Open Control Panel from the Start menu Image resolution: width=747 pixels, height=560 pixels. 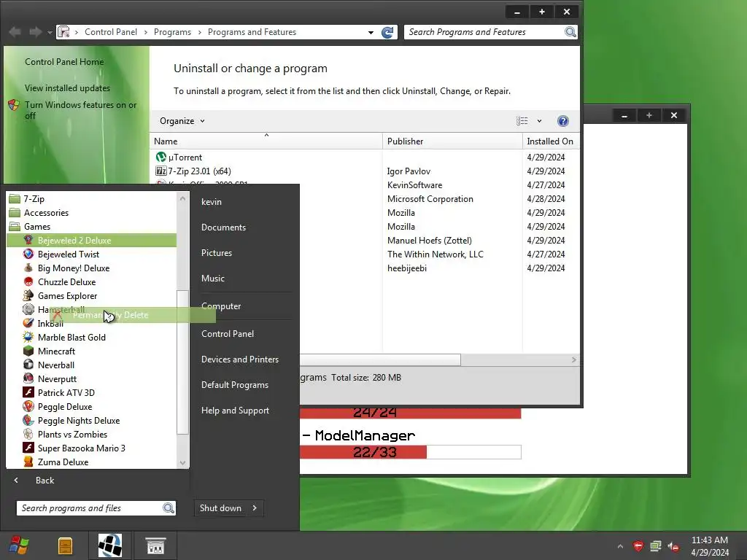pyautogui.click(x=228, y=334)
